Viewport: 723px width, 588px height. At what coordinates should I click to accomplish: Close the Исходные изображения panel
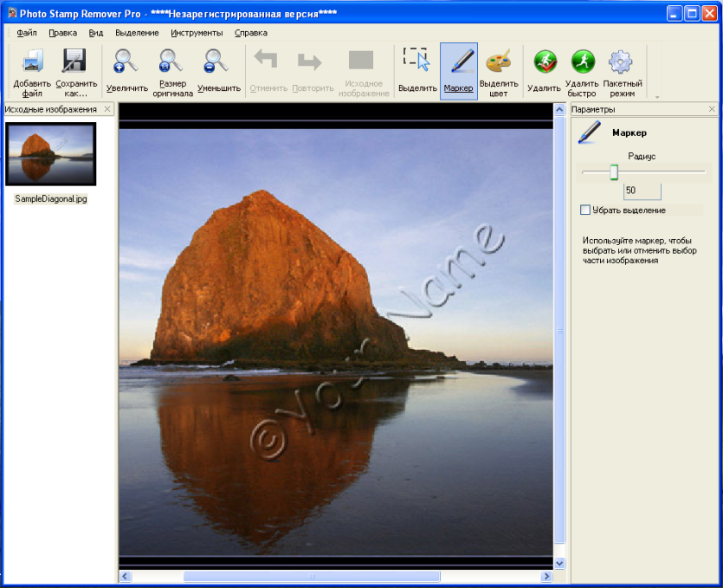click(x=107, y=109)
